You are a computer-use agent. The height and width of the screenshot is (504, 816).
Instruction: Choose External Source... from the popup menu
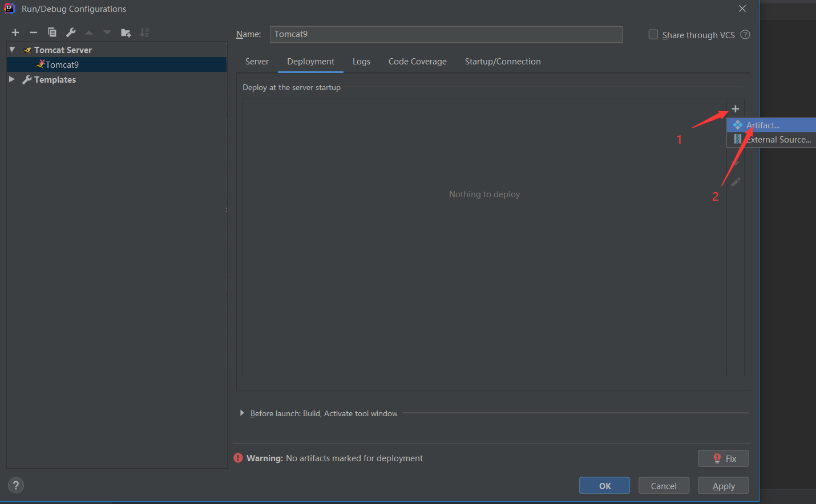pyautogui.click(x=778, y=140)
